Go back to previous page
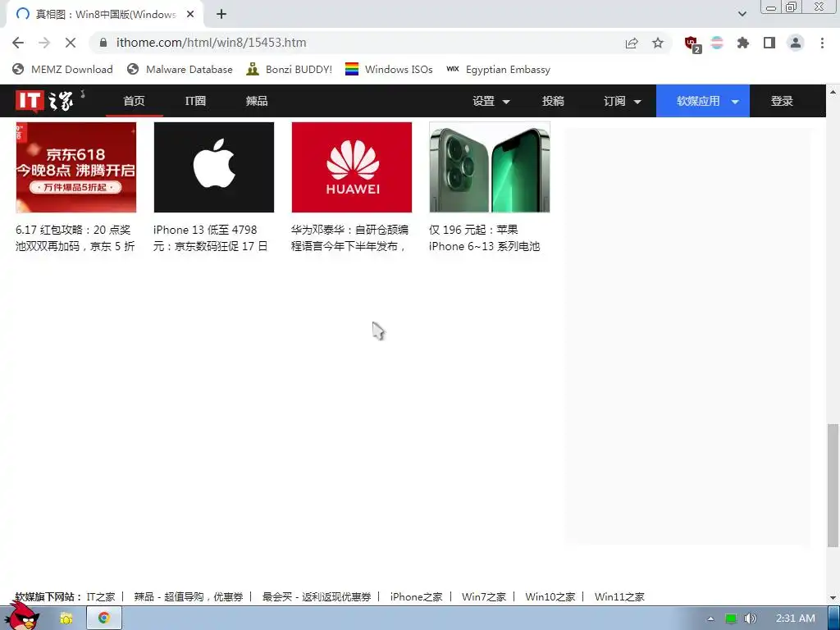 [18, 43]
